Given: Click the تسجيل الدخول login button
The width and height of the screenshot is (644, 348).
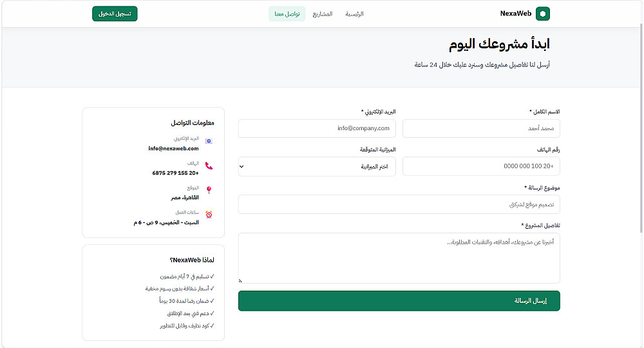Looking at the screenshot, I should 115,14.
